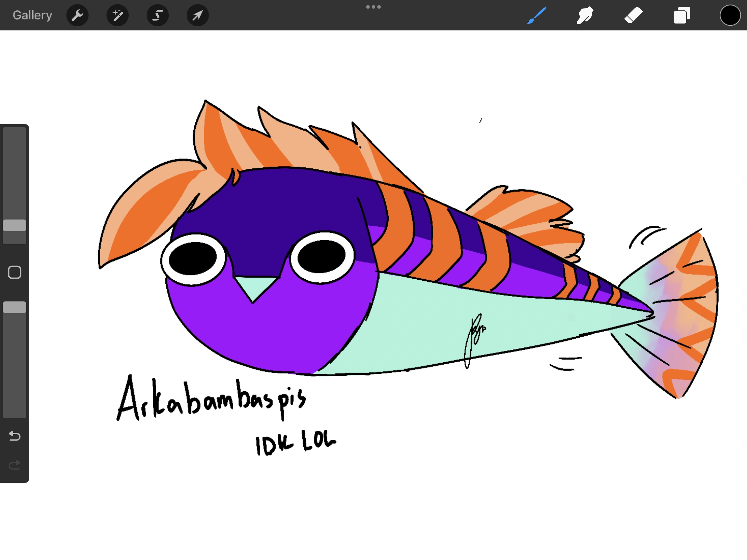
Task: Select the Eraser tool
Action: [x=634, y=15]
